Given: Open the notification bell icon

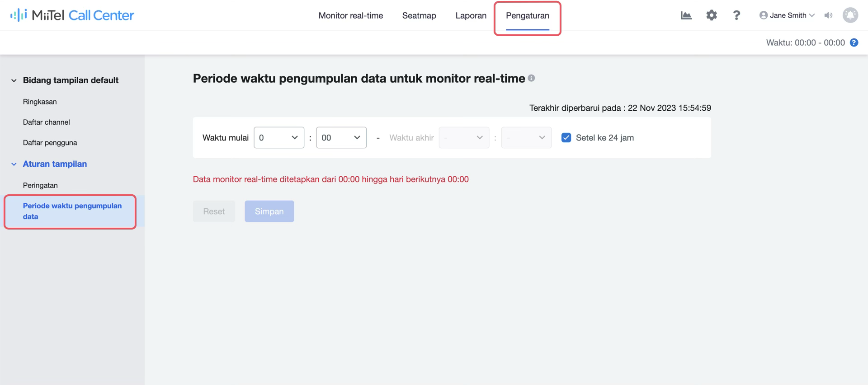Looking at the screenshot, I should 850,15.
